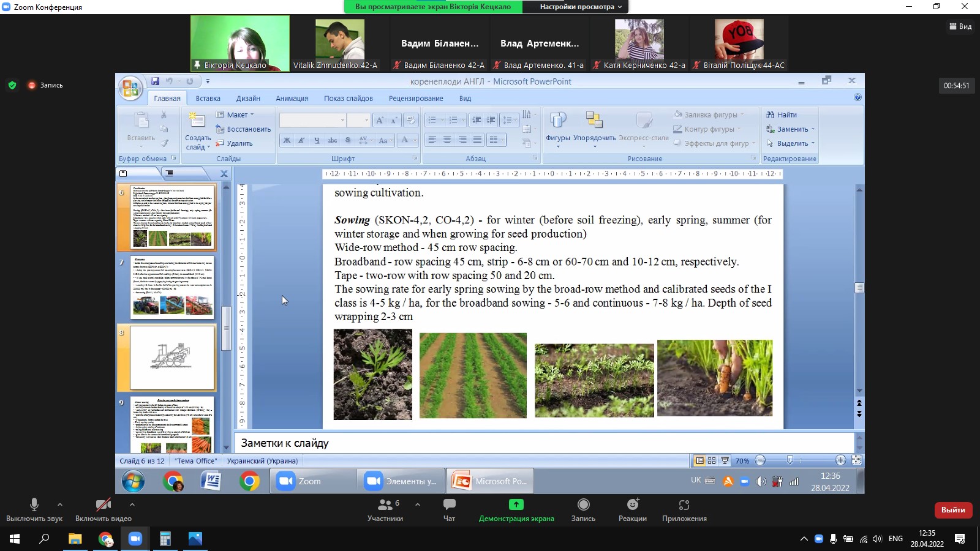Viewport: 980px width, 551px height.
Task: Click PowerPoint help question mark icon
Action: 858,97
